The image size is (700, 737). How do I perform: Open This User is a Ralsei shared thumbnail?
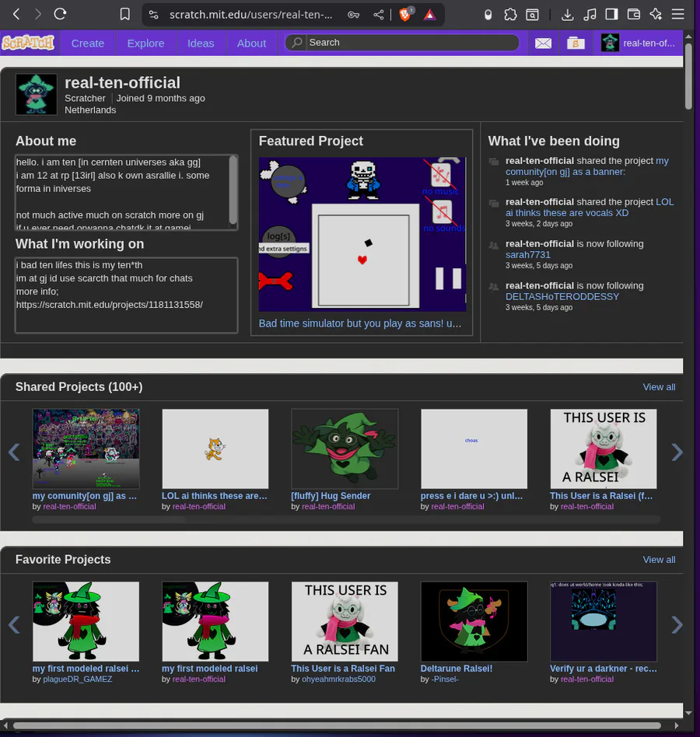[603, 449]
